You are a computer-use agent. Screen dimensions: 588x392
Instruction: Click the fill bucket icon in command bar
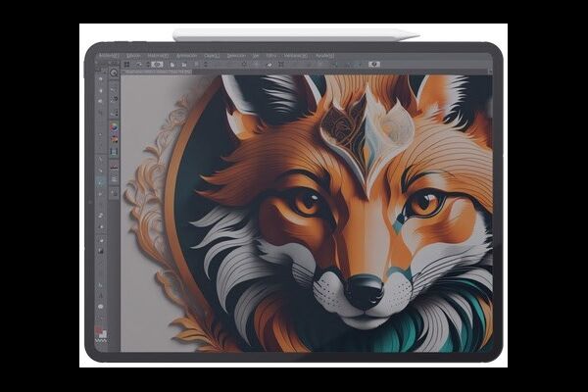(269, 65)
